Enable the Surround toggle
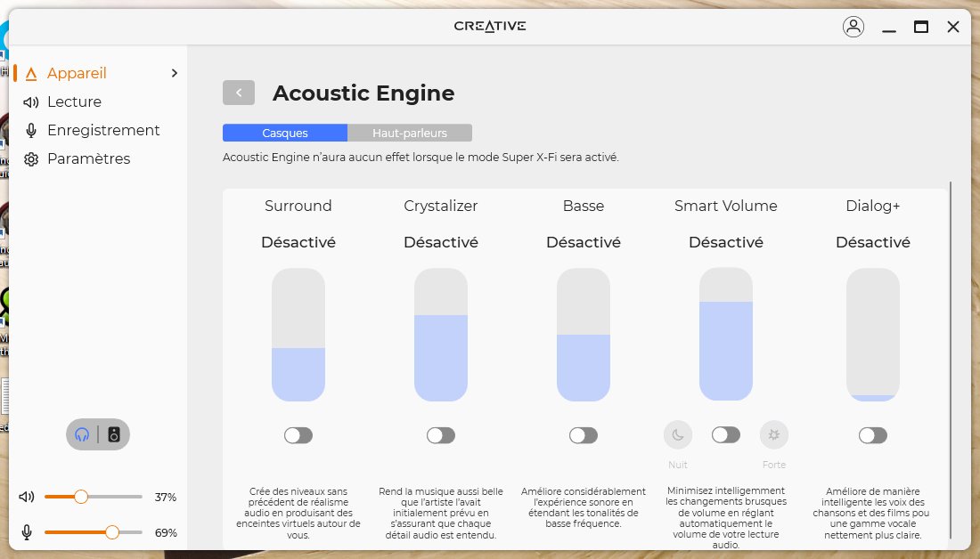This screenshot has width=980, height=559. pyautogui.click(x=298, y=435)
